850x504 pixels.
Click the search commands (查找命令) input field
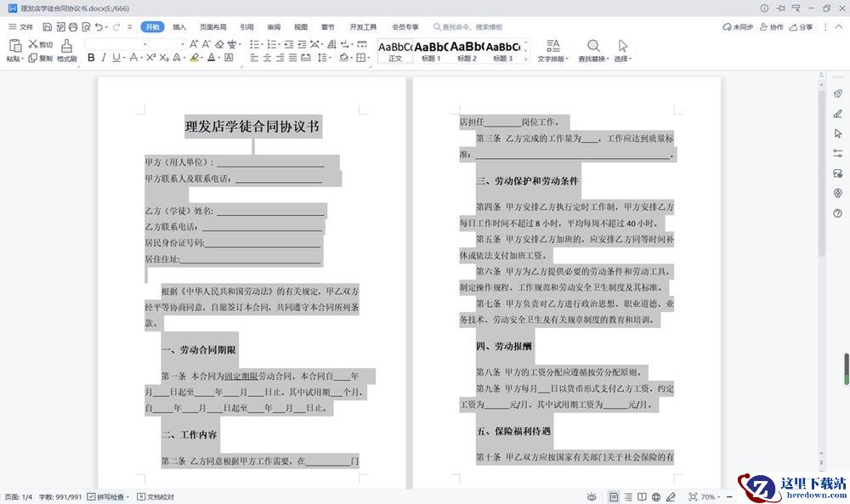472,27
